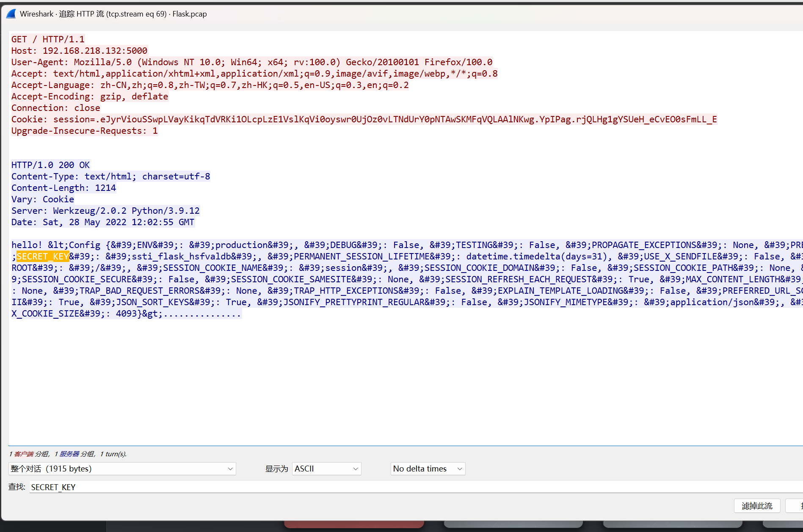The height and width of the screenshot is (532, 803).
Task: Expand the 显示为 ASCII format dropdown
Action: (326, 469)
